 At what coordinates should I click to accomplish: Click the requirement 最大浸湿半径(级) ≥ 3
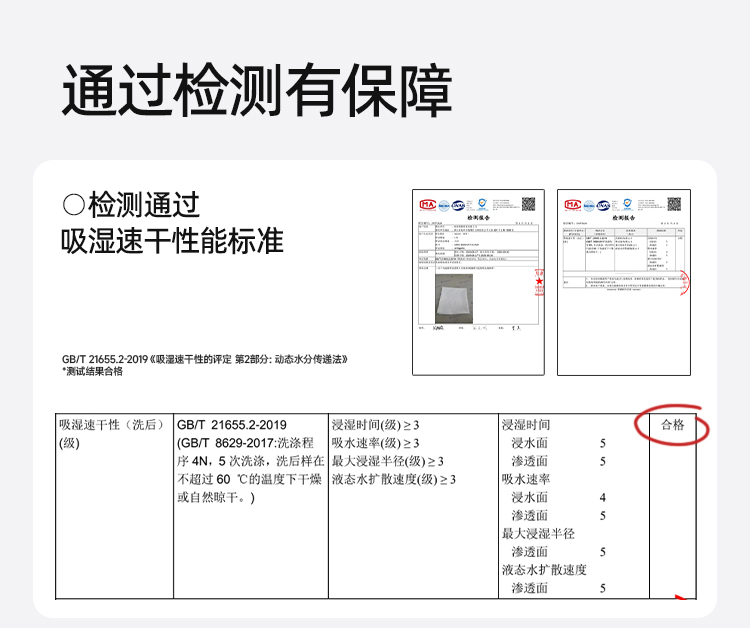[387, 461]
